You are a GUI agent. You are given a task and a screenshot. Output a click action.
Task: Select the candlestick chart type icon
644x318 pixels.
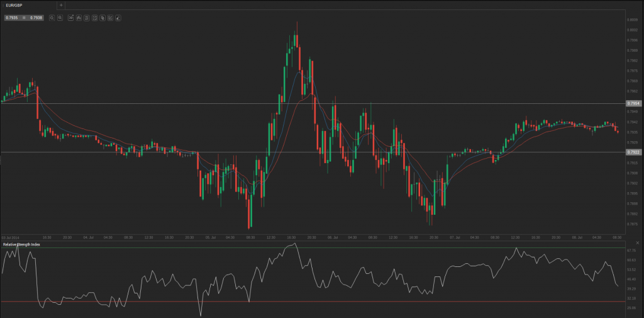[79, 18]
